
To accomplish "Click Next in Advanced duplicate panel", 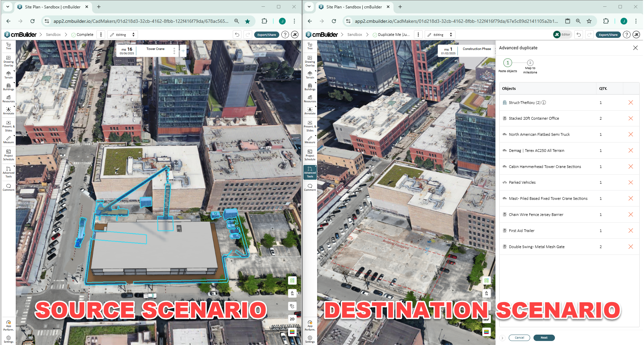I will pyautogui.click(x=544, y=338).
